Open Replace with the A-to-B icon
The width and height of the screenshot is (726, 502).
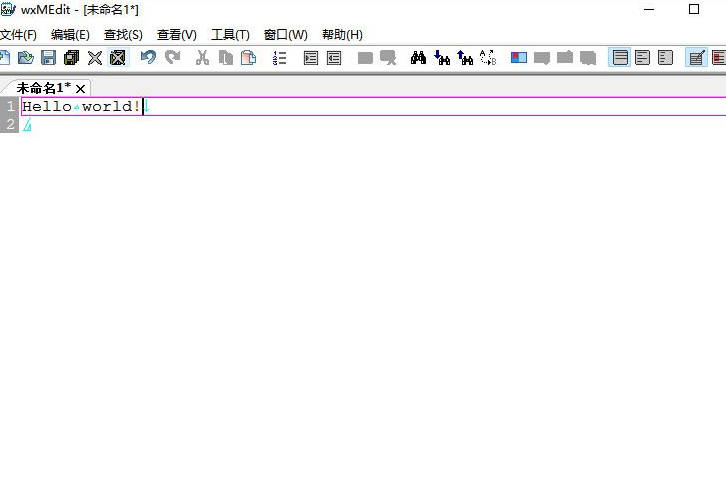coord(488,58)
